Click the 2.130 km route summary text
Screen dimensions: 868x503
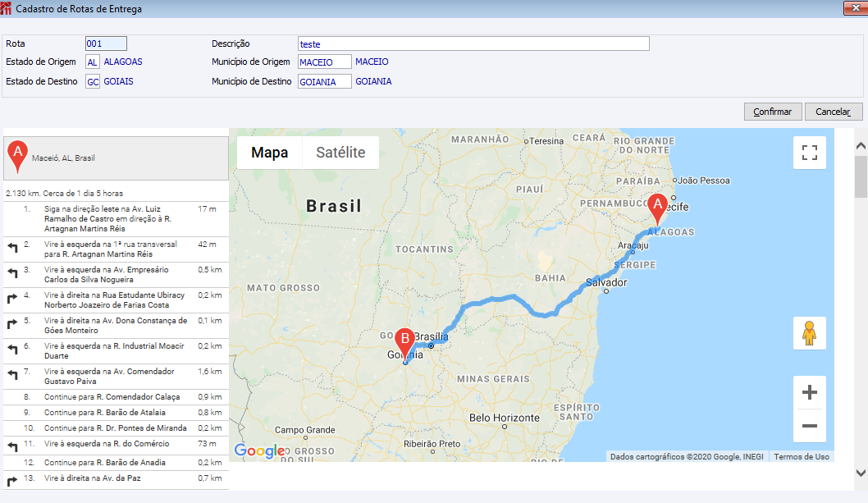pos(64,194)
